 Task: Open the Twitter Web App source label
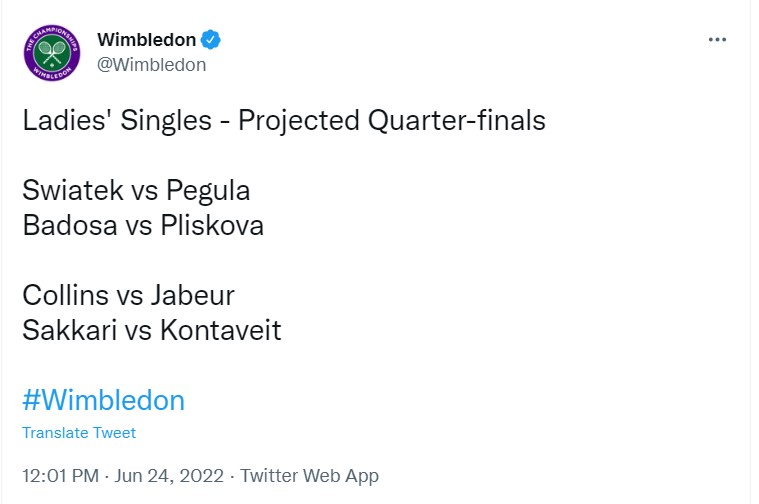(309, 476)
